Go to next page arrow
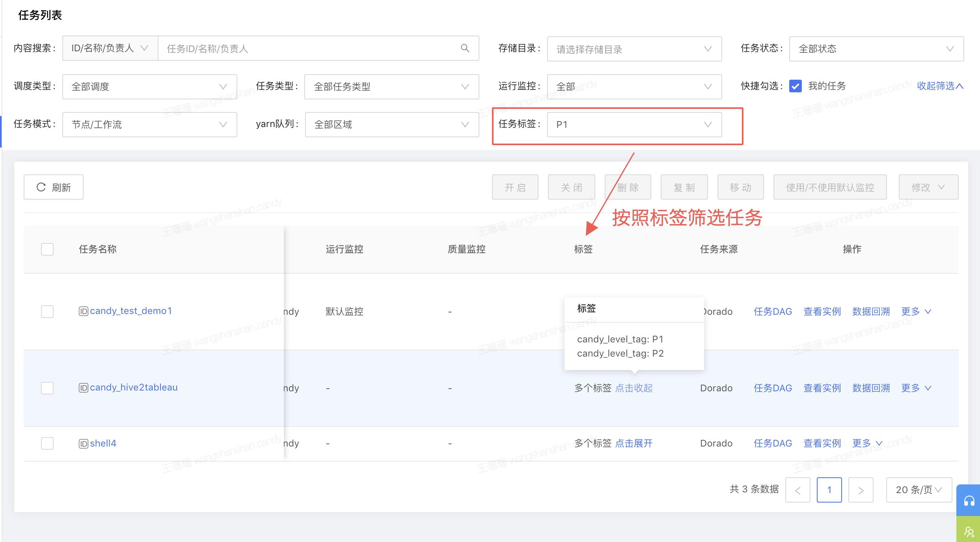 pyautogui.click(x=861, y=490)
